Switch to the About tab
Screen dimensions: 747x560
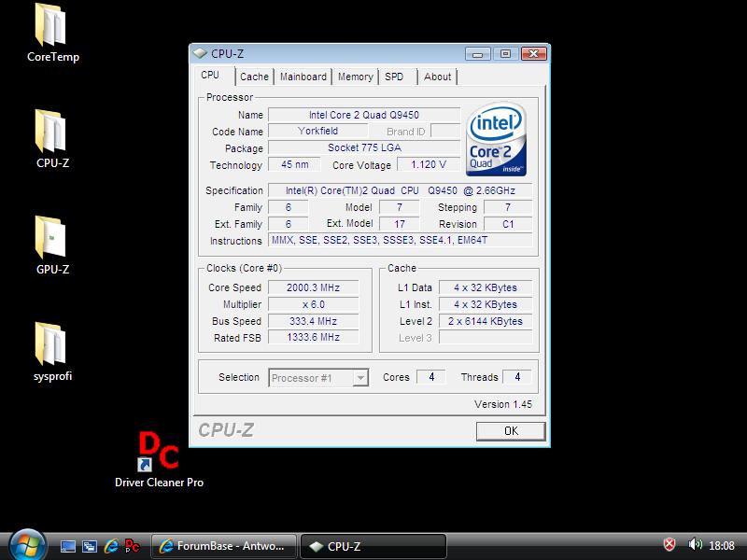(x=437, y=77)
